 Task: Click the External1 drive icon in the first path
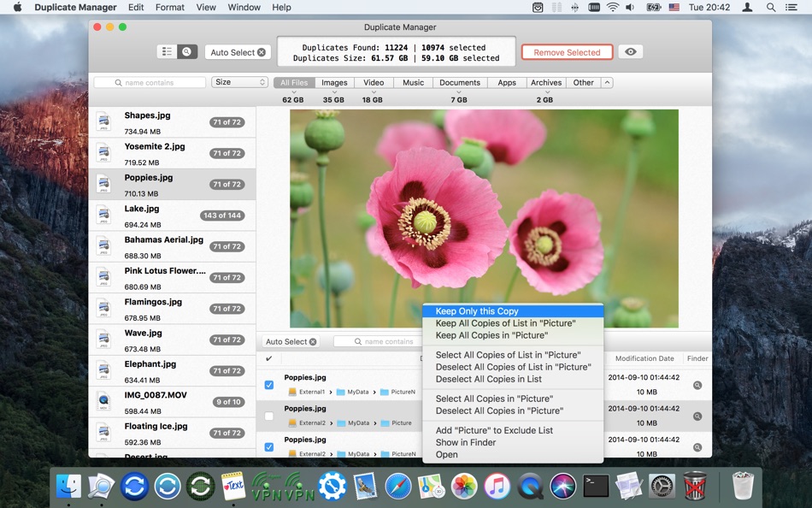pos(292,392)
